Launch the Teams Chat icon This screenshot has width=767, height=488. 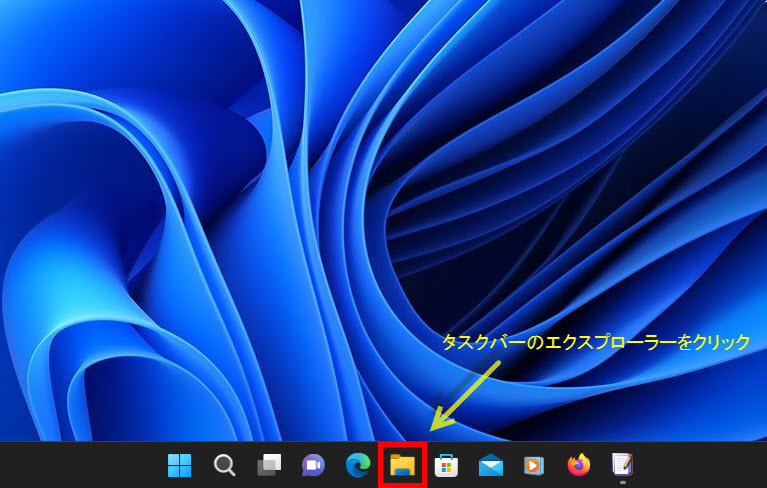pyautogui.click(x=313, y=465)
